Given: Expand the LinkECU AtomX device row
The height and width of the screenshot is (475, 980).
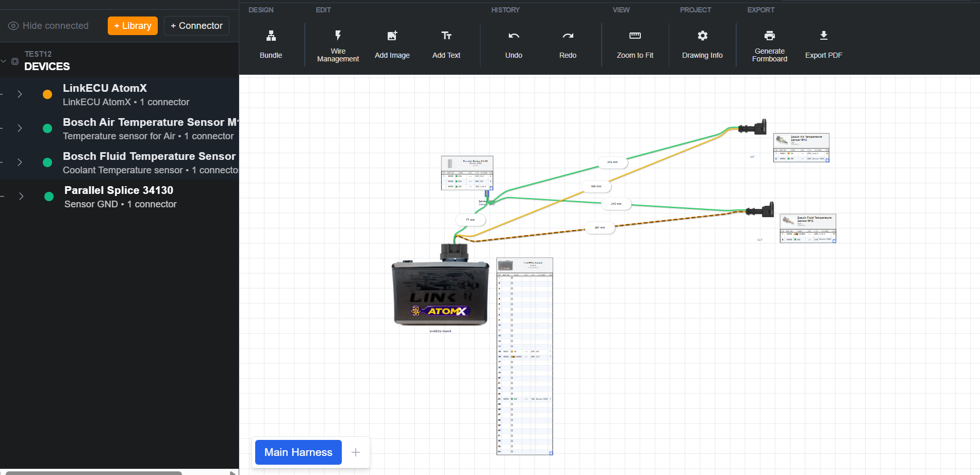Looking at the screenshot, I should coord(20,94).
